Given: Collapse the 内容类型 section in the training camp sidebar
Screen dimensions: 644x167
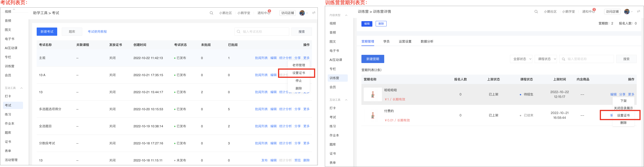Looking at the screenshot, I should click(346, 15).
